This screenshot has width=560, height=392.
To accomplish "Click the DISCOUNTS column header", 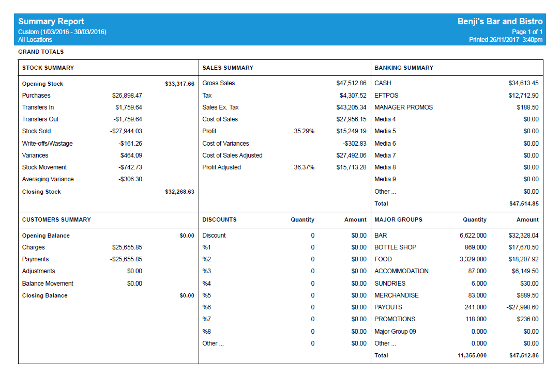I will click(219, 219).
